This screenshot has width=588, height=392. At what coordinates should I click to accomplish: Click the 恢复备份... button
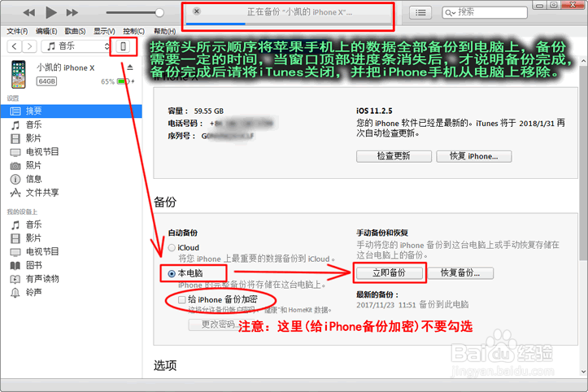pos(460,273)
